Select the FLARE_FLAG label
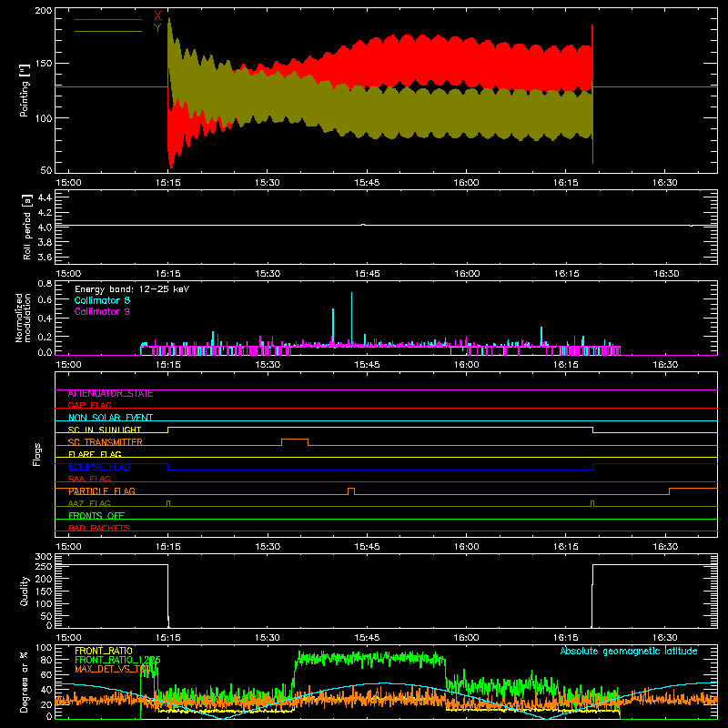Image resolution: width=728 pixels, height=728 pixels. [x=95, y=454]
